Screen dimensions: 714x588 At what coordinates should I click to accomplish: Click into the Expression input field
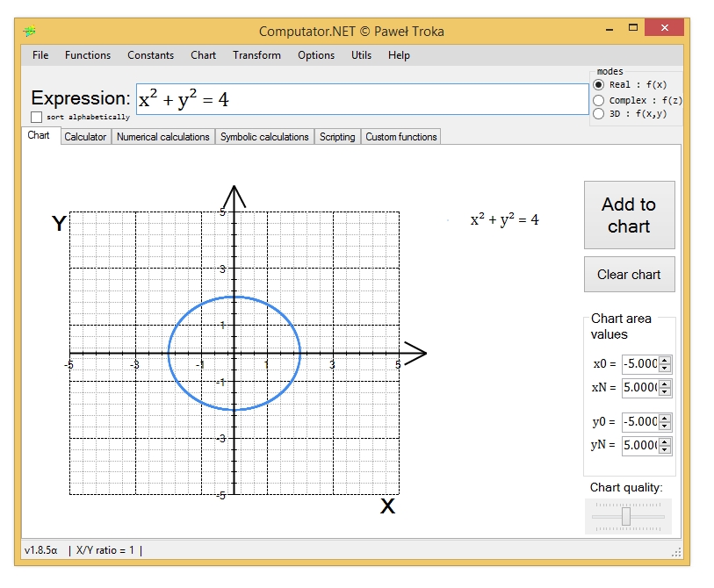[x=363, y=99]
